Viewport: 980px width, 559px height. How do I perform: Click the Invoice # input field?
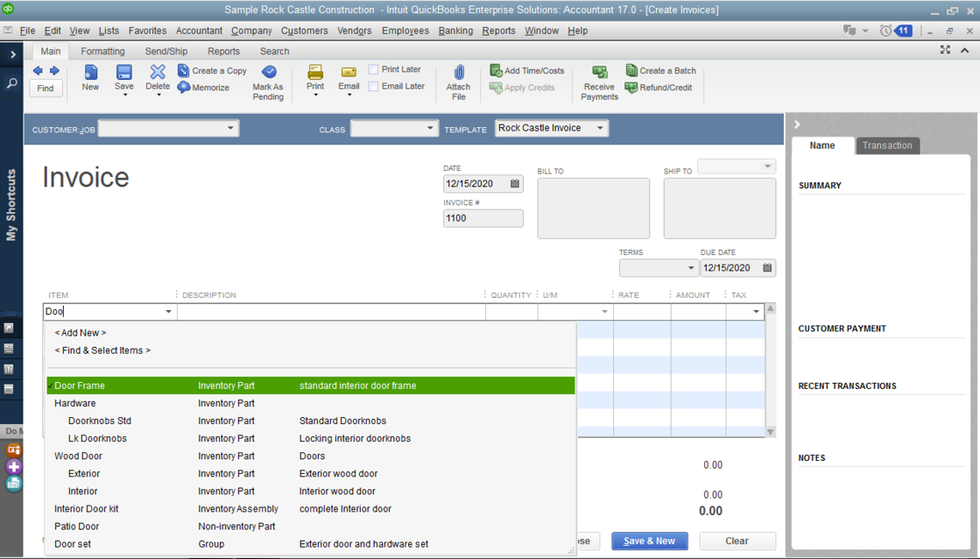(483, 218)
